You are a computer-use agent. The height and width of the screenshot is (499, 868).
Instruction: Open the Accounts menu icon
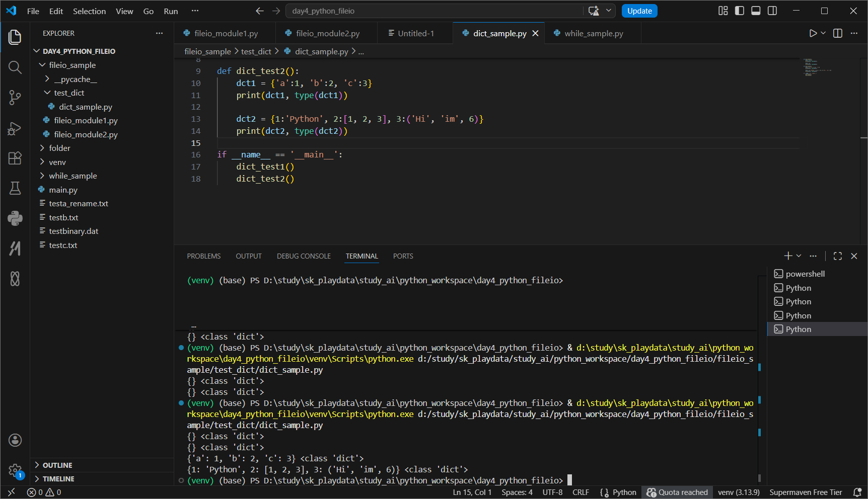click(15, 440)
